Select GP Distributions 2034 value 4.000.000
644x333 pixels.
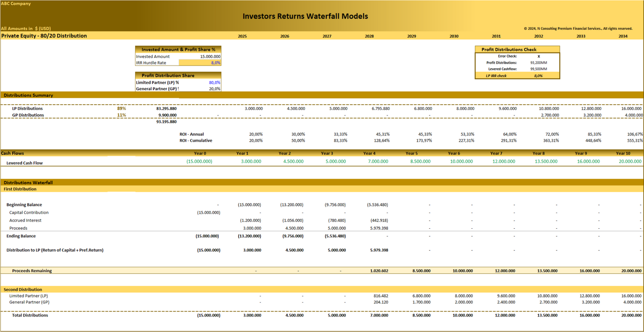click(634, 115)
